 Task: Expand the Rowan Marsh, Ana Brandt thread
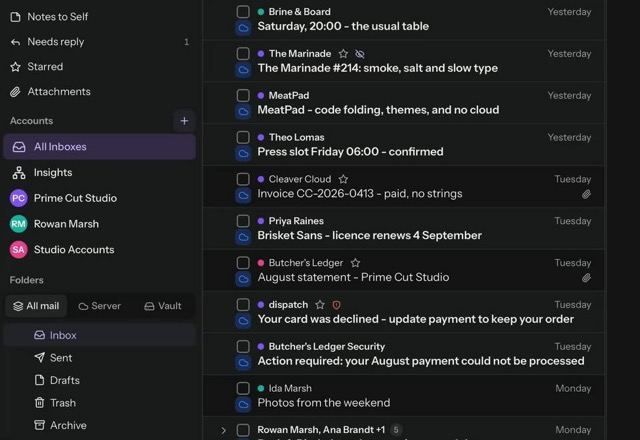[223, 430]
